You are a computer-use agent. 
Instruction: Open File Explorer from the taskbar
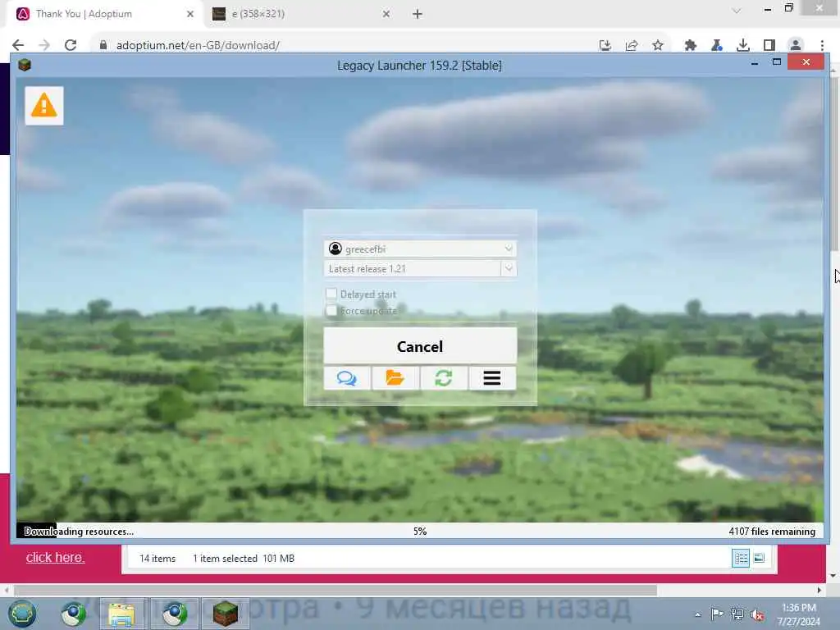point(121,614)
